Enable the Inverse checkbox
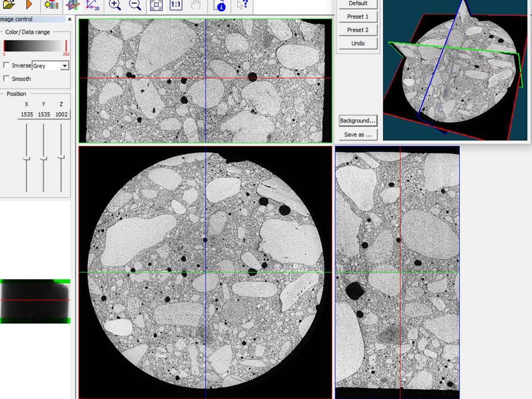 [x=7, y=65]
